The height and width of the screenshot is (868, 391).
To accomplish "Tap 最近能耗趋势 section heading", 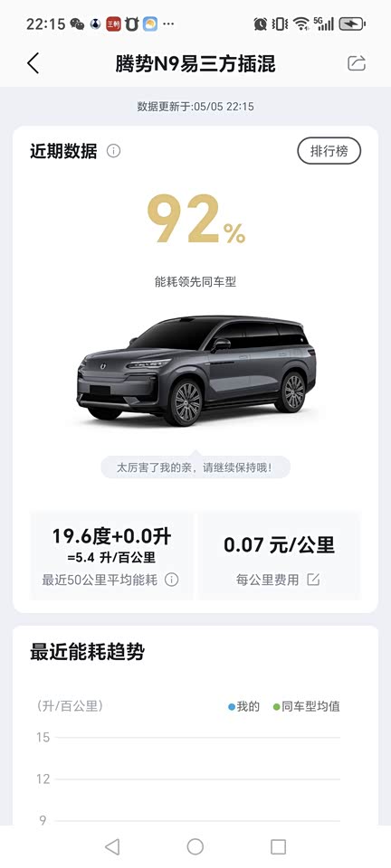I will (87, 652).
